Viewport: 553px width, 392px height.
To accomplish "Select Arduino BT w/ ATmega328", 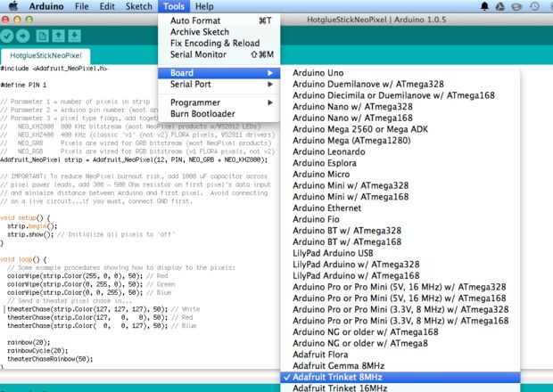I will coord(400,231).
